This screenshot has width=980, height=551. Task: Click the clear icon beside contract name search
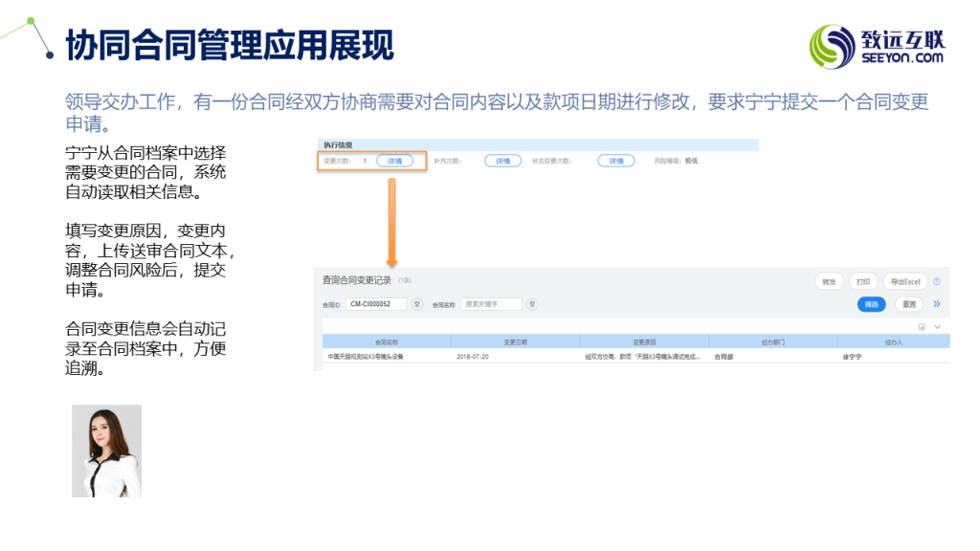(532, 304)
